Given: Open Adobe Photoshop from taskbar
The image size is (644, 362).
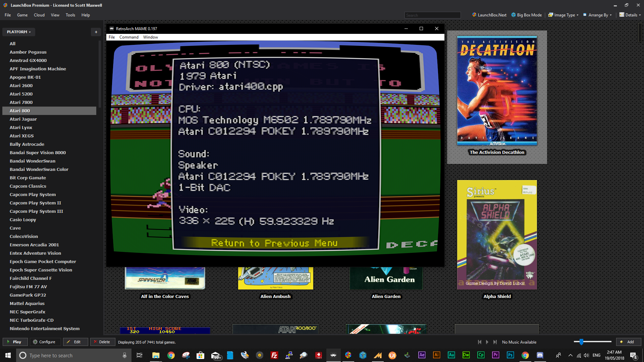Looking at the screenshot, I should pyautogui.click(x=511, y=355).
